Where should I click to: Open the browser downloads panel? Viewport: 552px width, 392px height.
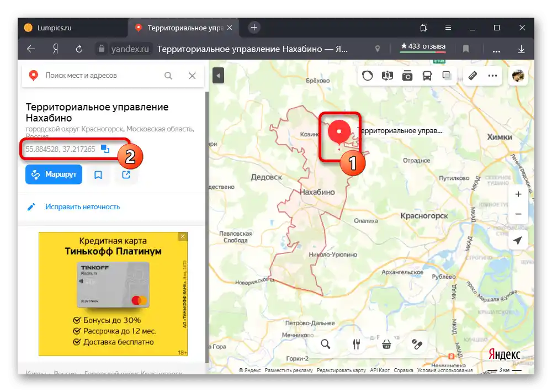tap(522, 49)
